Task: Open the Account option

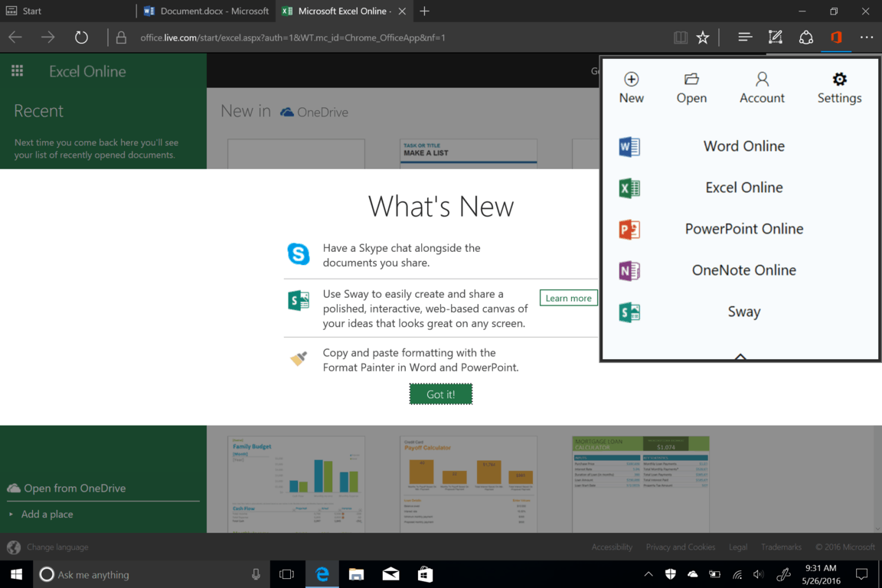Action: point(762,88)
